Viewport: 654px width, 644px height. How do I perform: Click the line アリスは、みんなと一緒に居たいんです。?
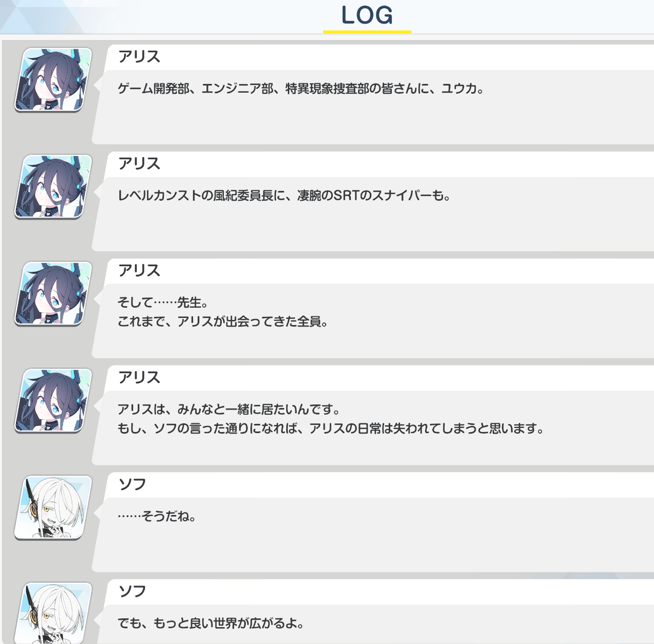coord(229,410)
